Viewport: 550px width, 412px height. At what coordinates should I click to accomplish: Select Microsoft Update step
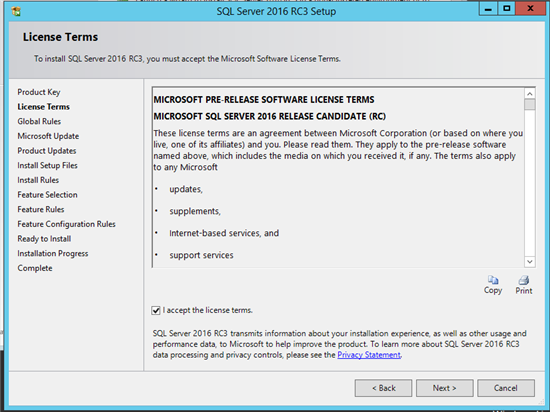(x=48, y=136)
